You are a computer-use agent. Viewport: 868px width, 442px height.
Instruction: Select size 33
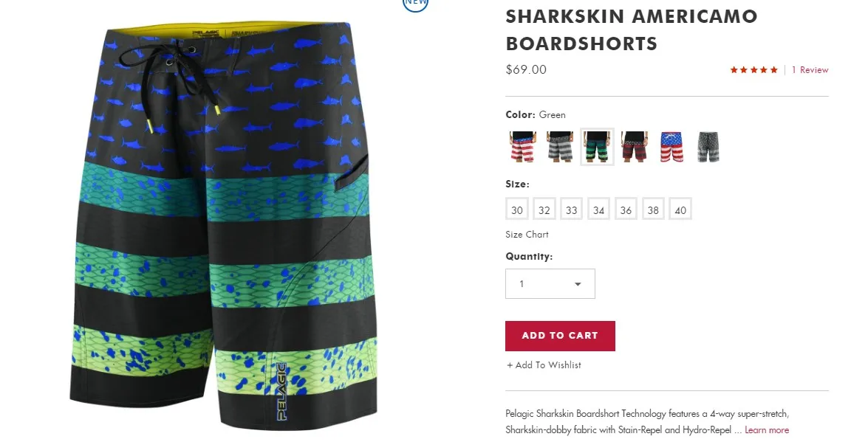pyautogui.click(x=571, y=210)
